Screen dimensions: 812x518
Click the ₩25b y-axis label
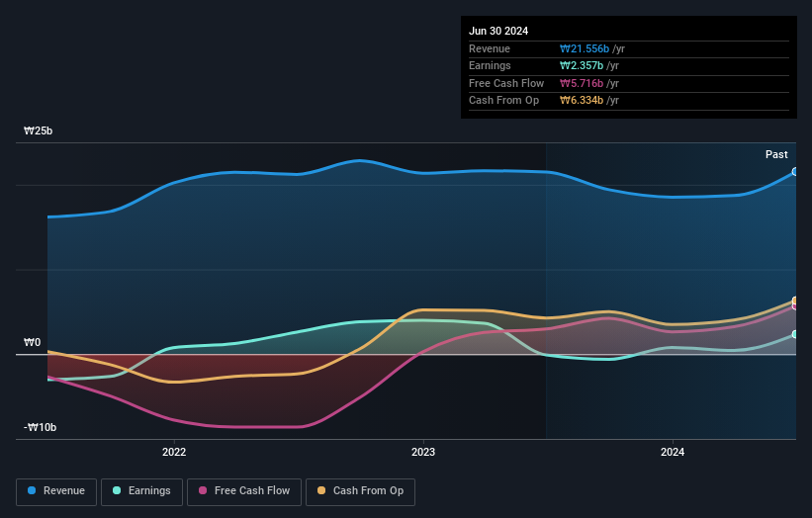(x=38, y=130)
